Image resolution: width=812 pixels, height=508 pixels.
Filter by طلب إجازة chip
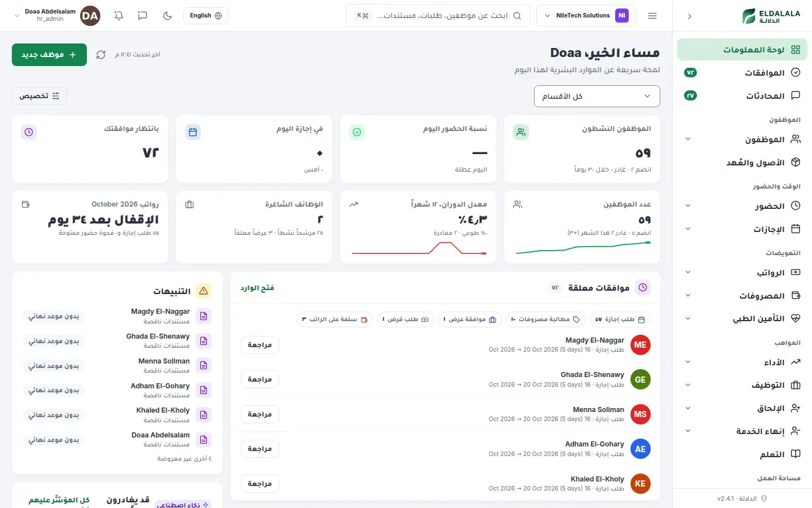coord(620,319)
